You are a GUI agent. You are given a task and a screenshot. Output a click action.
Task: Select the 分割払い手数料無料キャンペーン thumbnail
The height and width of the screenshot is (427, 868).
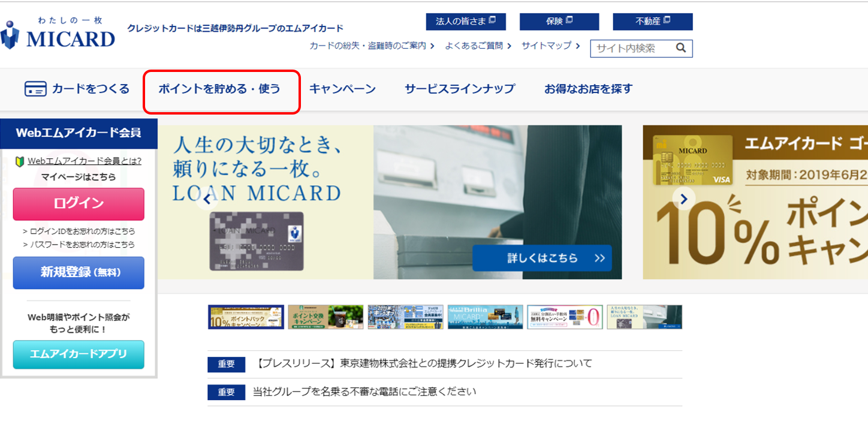pyautogui.click(x=565, y=317)
